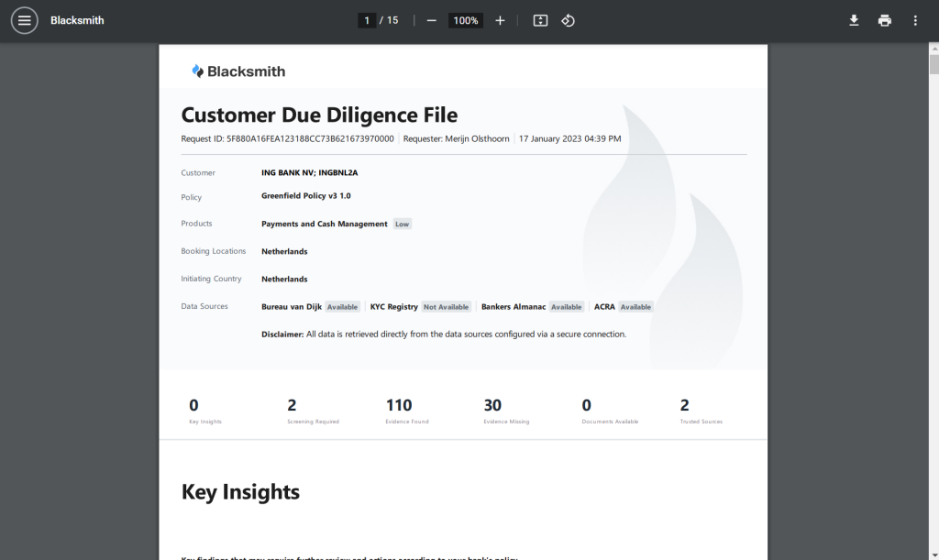Click the Screening Required count

[x=292, y=405]
